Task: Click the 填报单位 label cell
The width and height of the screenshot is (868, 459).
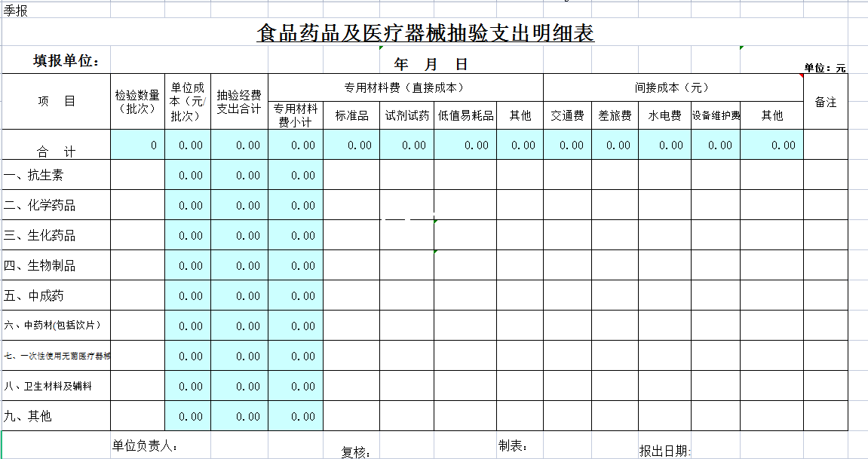Action: [66, 61]
